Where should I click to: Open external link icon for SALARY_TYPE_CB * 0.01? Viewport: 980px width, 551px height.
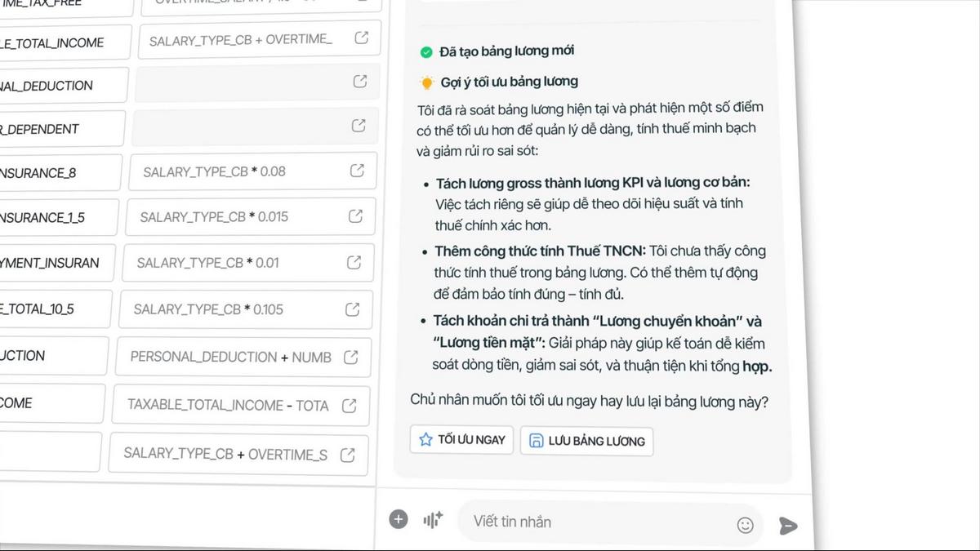tap(354, 262)
